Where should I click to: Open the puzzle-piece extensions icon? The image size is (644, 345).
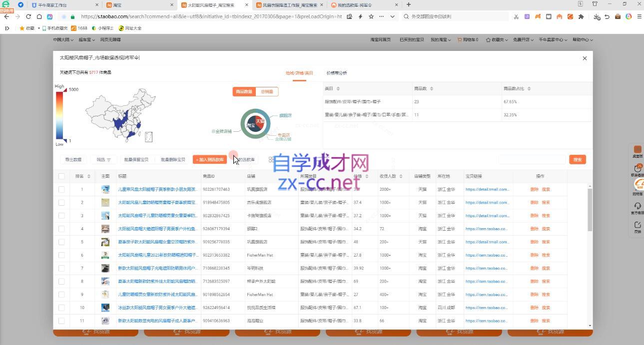581,16
